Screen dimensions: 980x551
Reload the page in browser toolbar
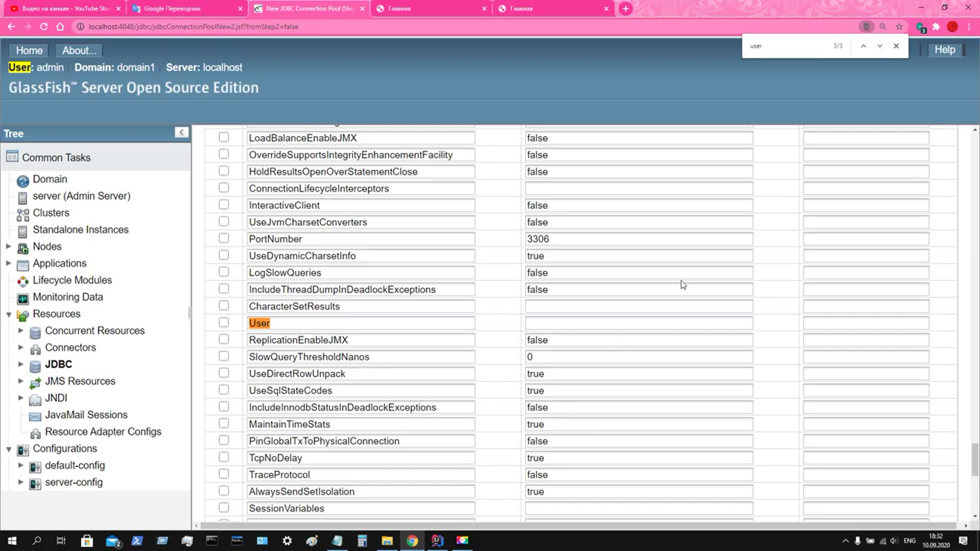[x=44, y=27]
